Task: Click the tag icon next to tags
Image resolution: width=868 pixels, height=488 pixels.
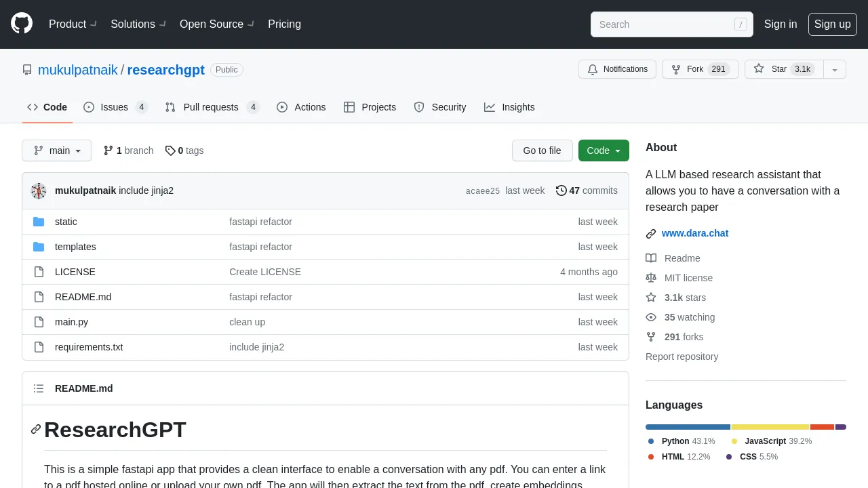Action: 170,150
